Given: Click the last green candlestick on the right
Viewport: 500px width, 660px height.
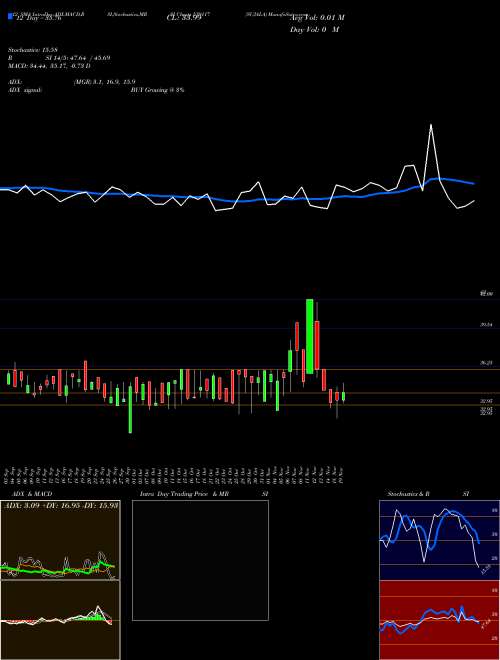Looking at the screenshot, I should [343, 396].
